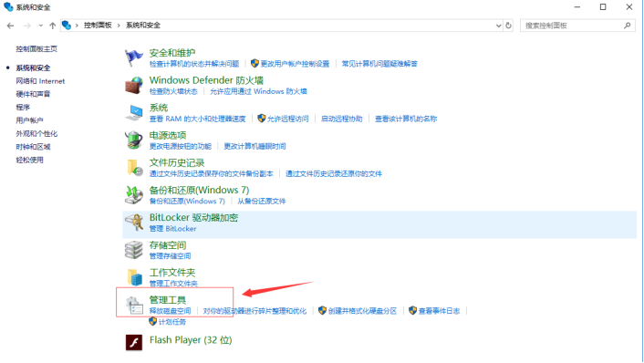Open 时钟和区域 in the sidebar

click(x=33, y=147)
